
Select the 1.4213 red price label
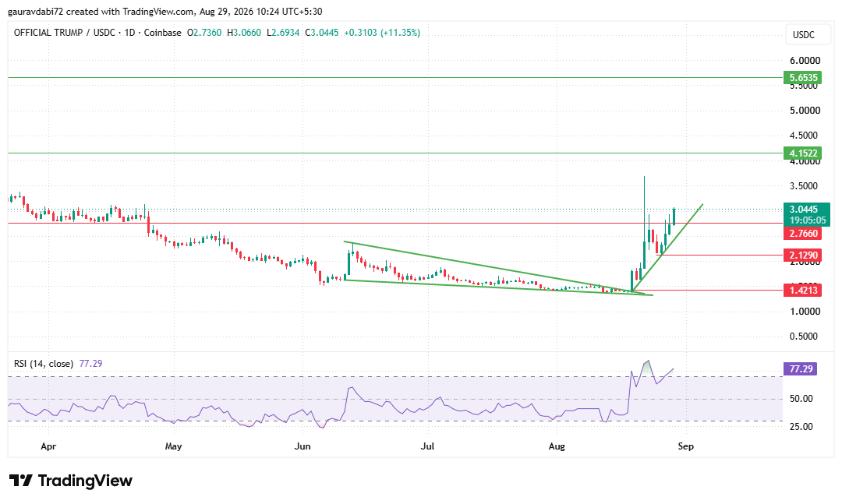pyautogui.click(x=803, y=291)
